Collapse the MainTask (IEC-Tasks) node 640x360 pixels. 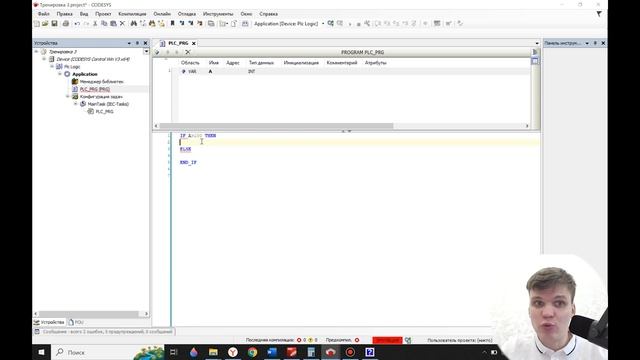[76, 104]
